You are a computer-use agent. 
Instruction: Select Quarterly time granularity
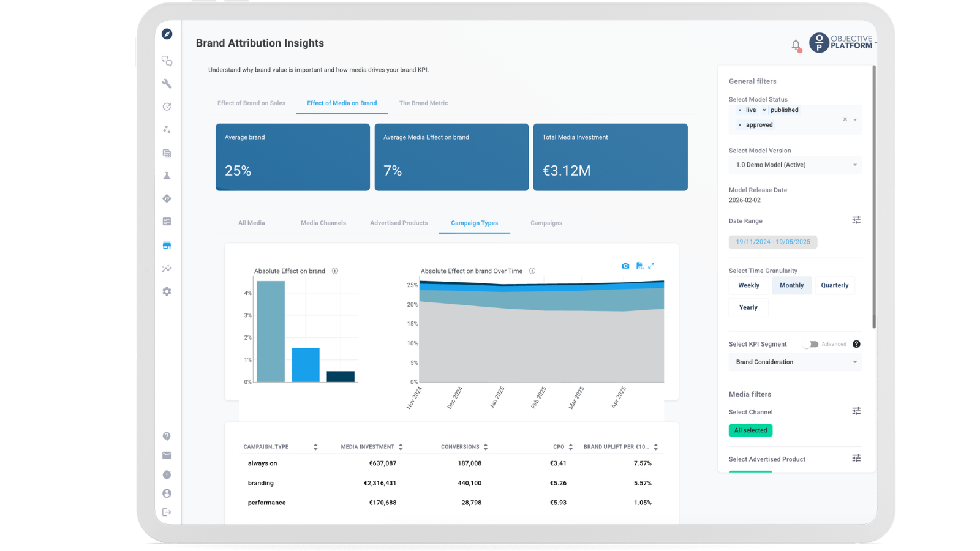[x=834, y=285]
